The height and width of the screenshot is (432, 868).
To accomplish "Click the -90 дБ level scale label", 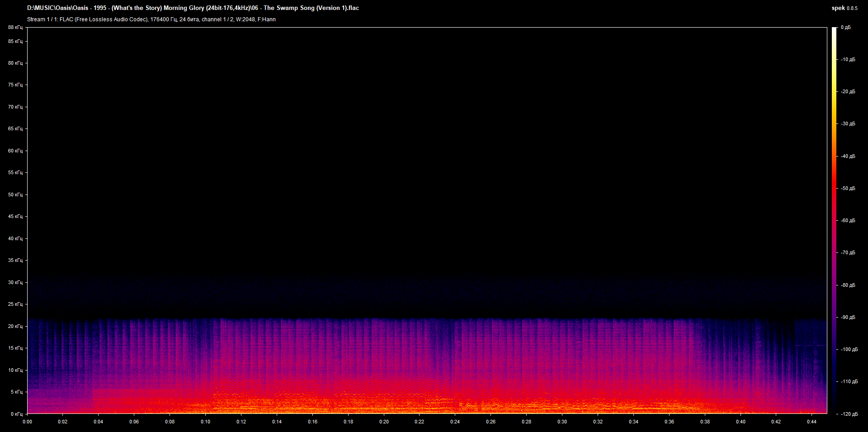I will click(x=848, y=318).
